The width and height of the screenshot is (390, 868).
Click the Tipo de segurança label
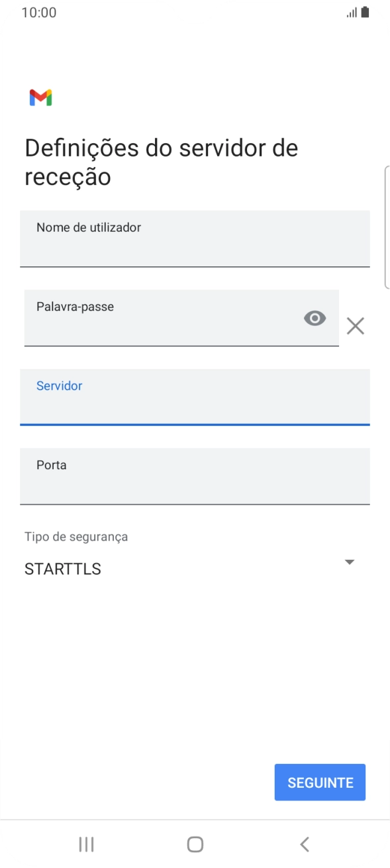(x=75, y=537)
